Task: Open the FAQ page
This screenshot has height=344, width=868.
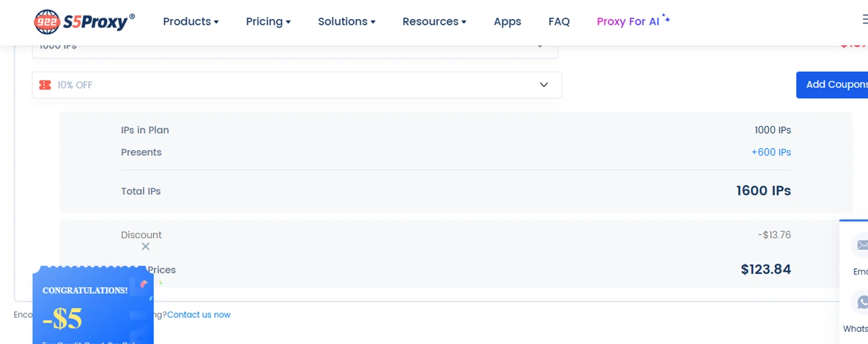Action: 559,21
